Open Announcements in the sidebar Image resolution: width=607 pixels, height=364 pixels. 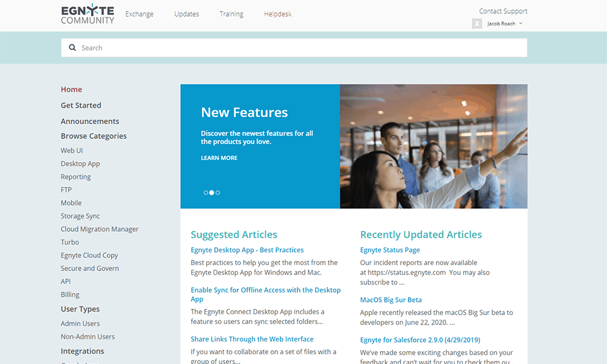(90, 121)
